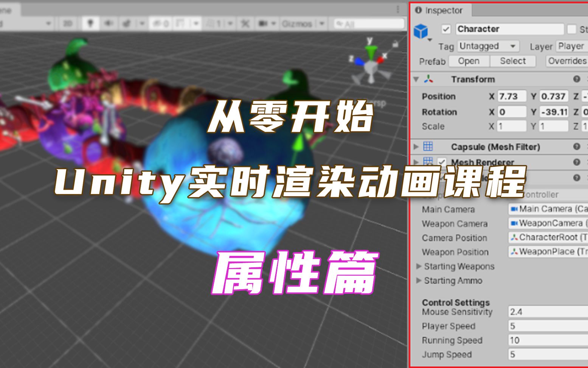This screenshot has width=588, height=368.
Task: Expand Starting Ammo list
Action: pos(419,281)
